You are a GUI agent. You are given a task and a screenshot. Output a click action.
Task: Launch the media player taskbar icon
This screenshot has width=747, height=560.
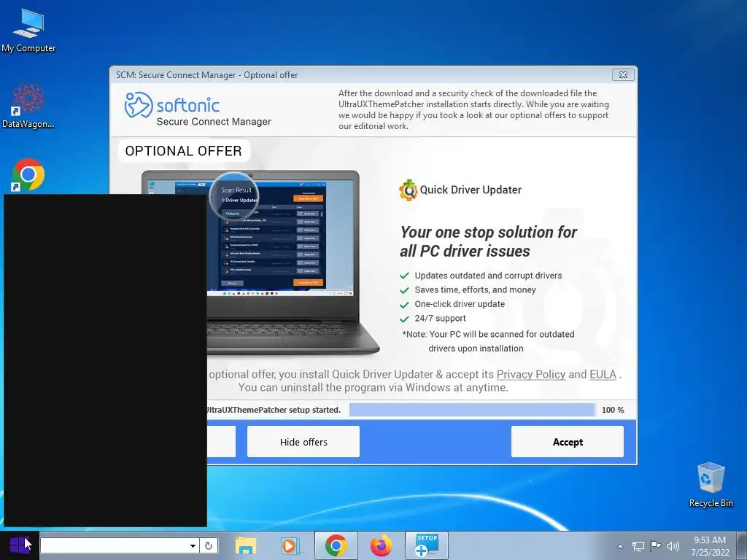point(289,545)
